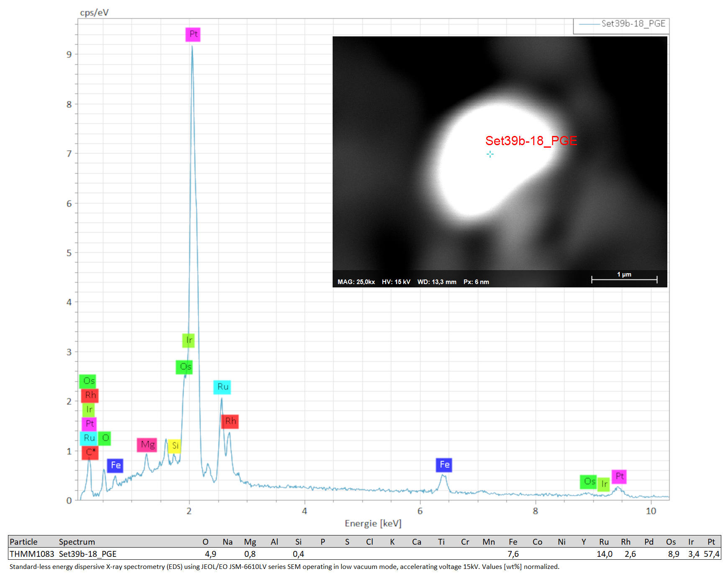Click the Ti column header
The width and height of the screenshot is (728, 584).
(x=441, y=542)
